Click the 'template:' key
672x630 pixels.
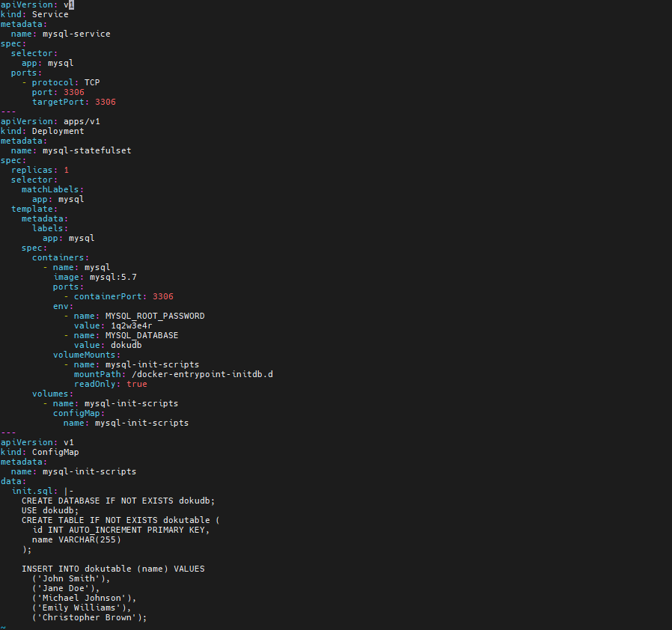34,209
